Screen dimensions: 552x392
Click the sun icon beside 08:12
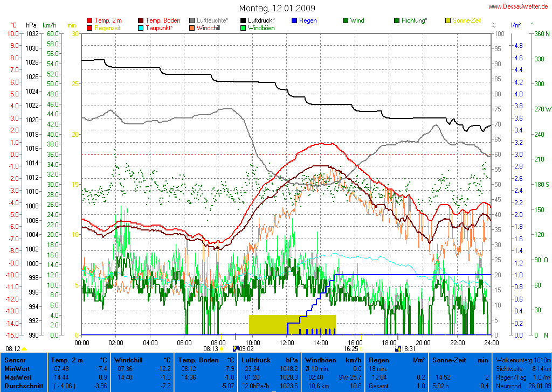pos(24,349)
